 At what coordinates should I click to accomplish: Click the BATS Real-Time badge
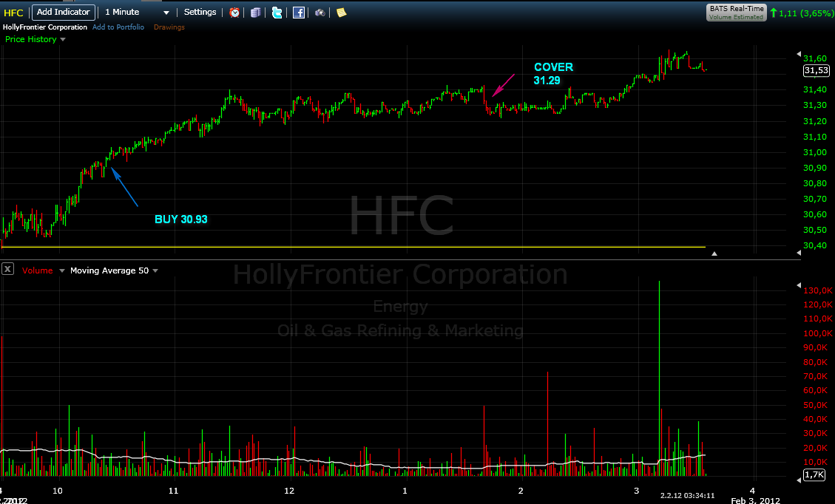point(737,13)
